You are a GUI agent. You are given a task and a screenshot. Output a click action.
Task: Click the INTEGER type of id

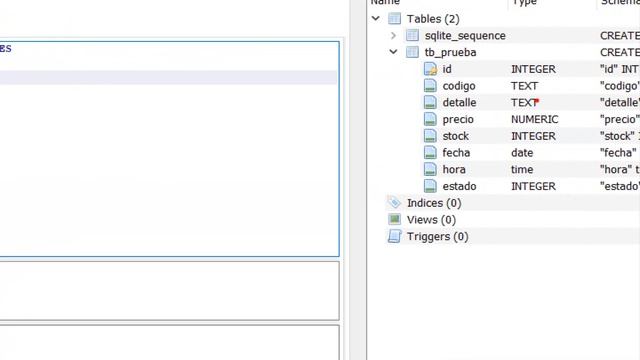tap(533, 69)
